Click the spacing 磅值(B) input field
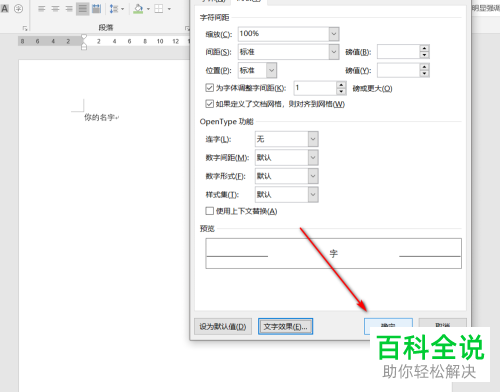The height and width of the screenshot is (392, 500). tap(398, 52)
